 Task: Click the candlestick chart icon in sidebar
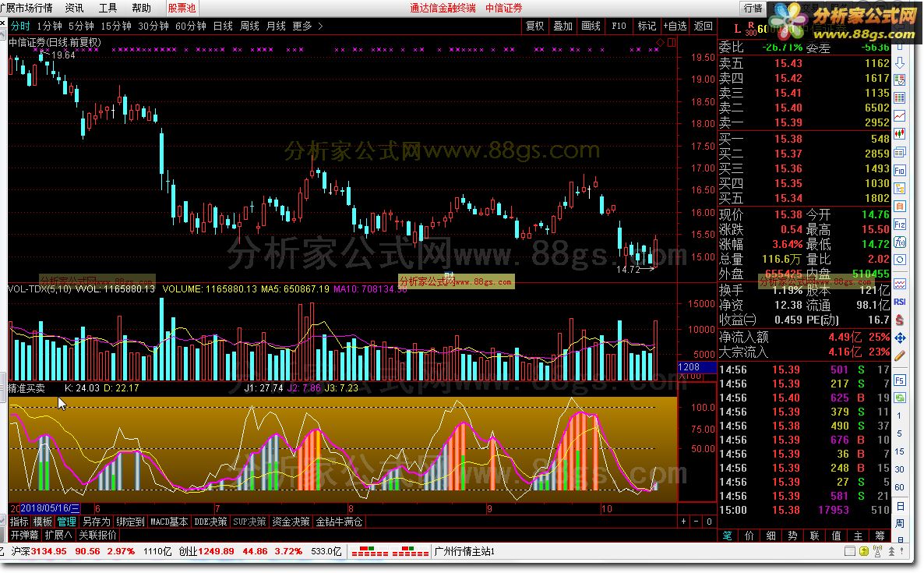click(x=899, y=134)
